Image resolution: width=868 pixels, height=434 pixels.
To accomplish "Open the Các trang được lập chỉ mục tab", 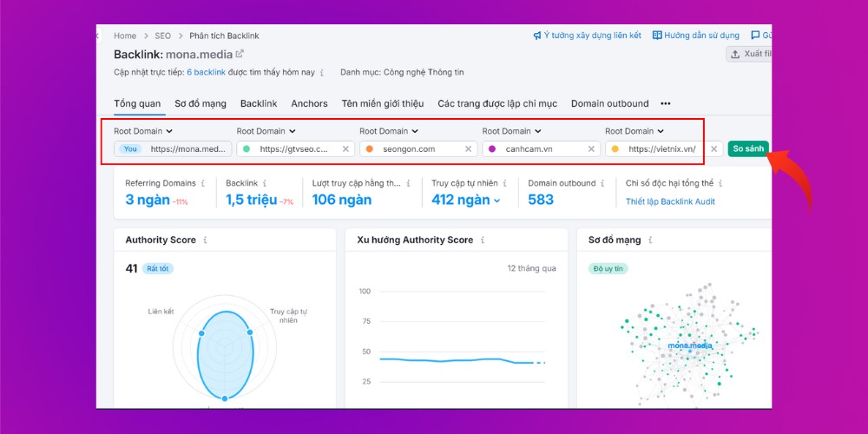I will 497,103.
